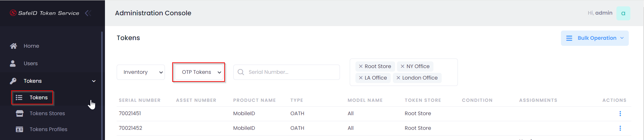
Task: Collapse the Tokens sidebar section
Action: pyautogui.click(x=94, y=81)
